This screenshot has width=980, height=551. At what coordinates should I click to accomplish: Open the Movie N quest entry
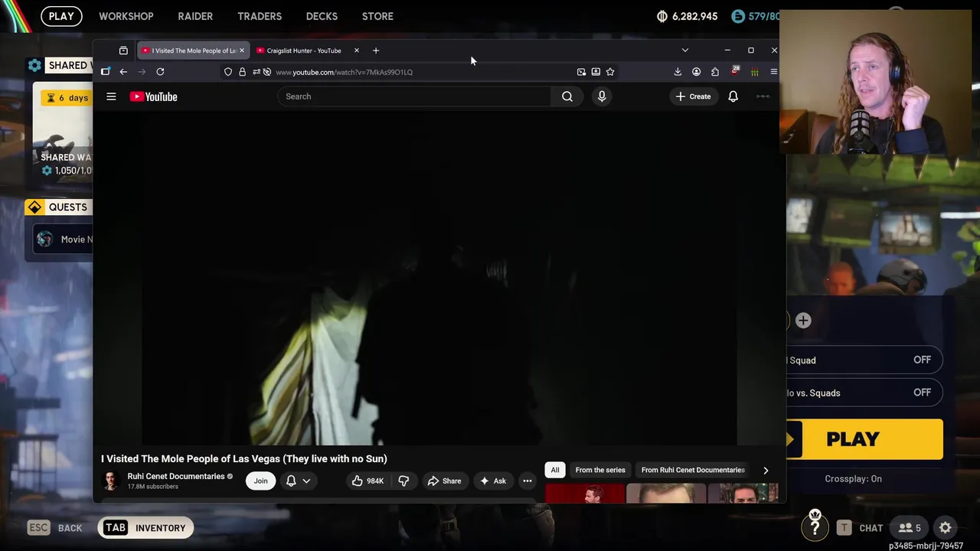(64, 240)
